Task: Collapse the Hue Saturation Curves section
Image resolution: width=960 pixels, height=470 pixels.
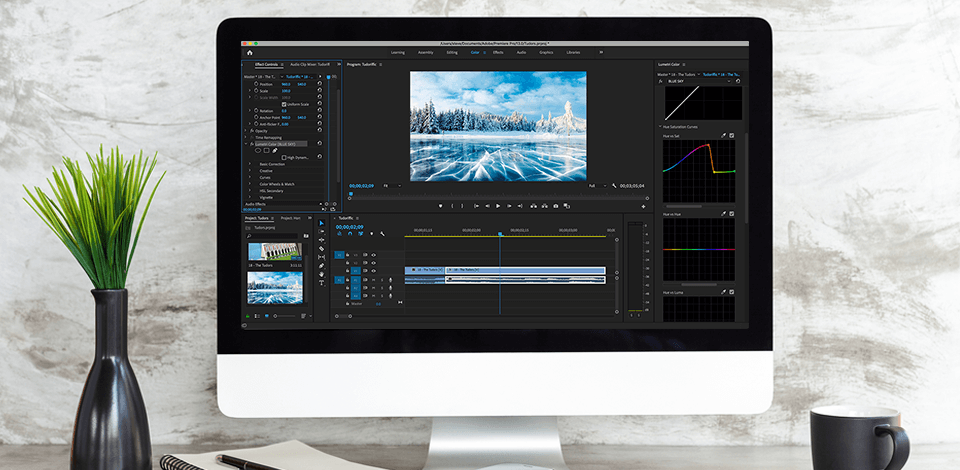Action: 660,127
